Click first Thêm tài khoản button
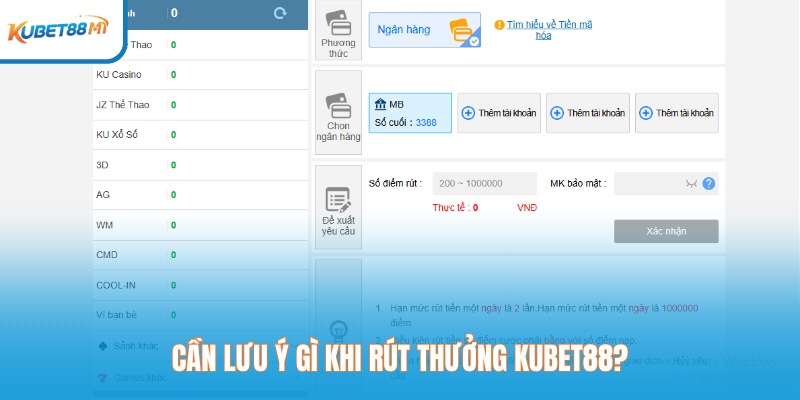The width and height of the screenshot is (800, 400). click(498, 113)
